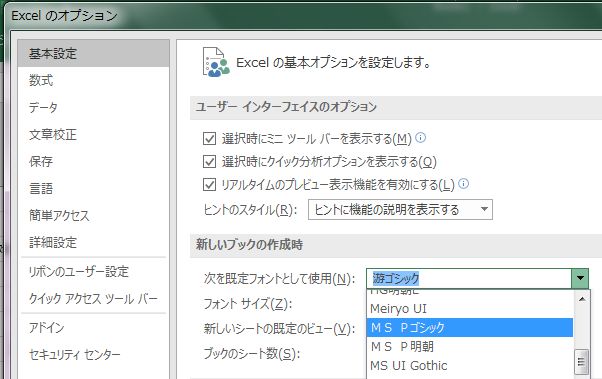The width and height of the screenshot is (602, 379).
Task: Click the ヒントのスタイル(R) label
Action: tap(250, 210)
